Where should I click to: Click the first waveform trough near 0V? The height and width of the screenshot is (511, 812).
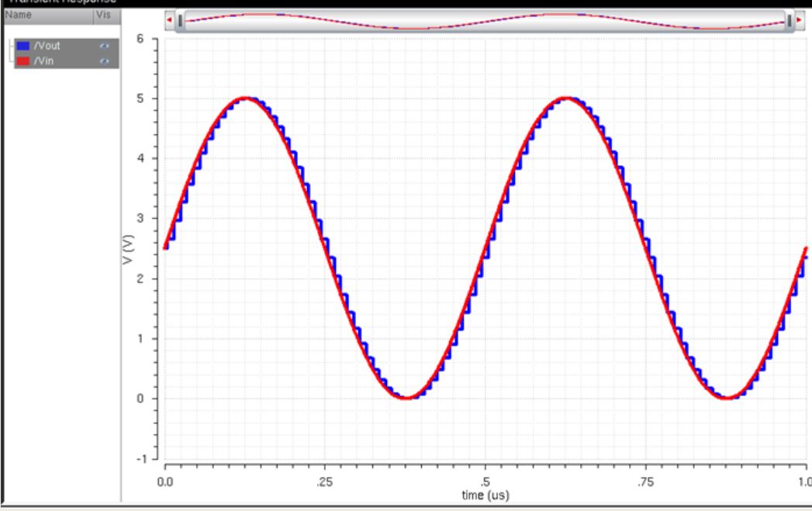pyautogui.click(x=406, y=398)
